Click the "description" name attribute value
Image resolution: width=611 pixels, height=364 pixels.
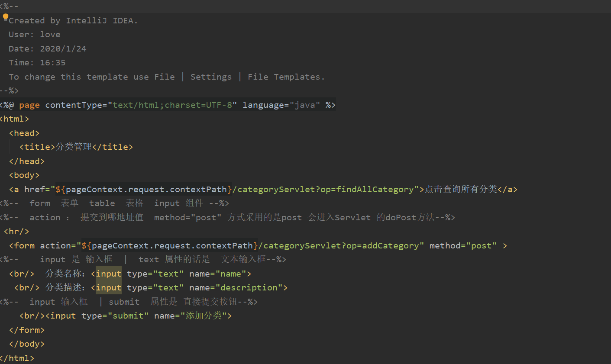click(x=249, y=288)
